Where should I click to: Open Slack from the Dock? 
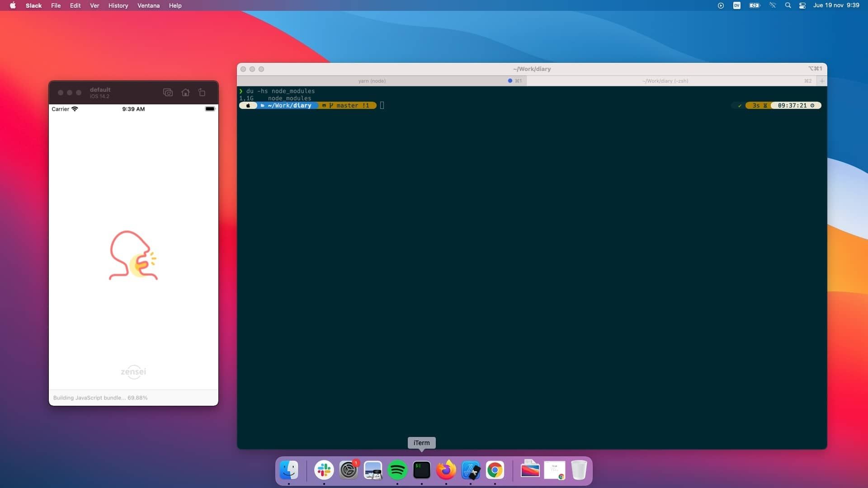pos(324,470)
